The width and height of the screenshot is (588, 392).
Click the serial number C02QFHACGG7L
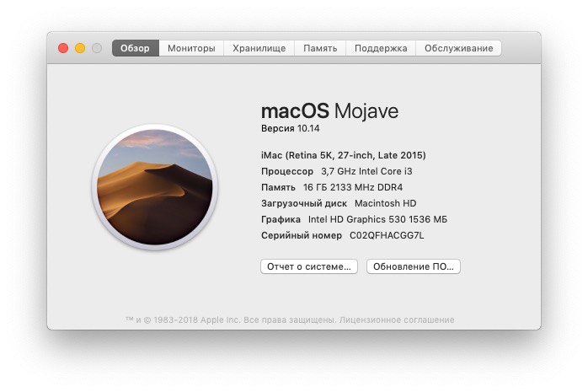[387, 235]
